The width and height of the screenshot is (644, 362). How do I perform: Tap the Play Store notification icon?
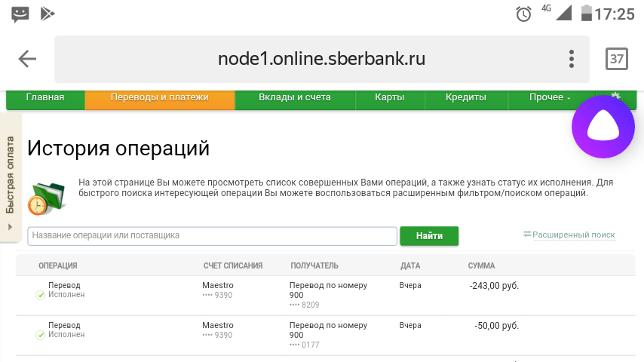[x=48, y=14]
